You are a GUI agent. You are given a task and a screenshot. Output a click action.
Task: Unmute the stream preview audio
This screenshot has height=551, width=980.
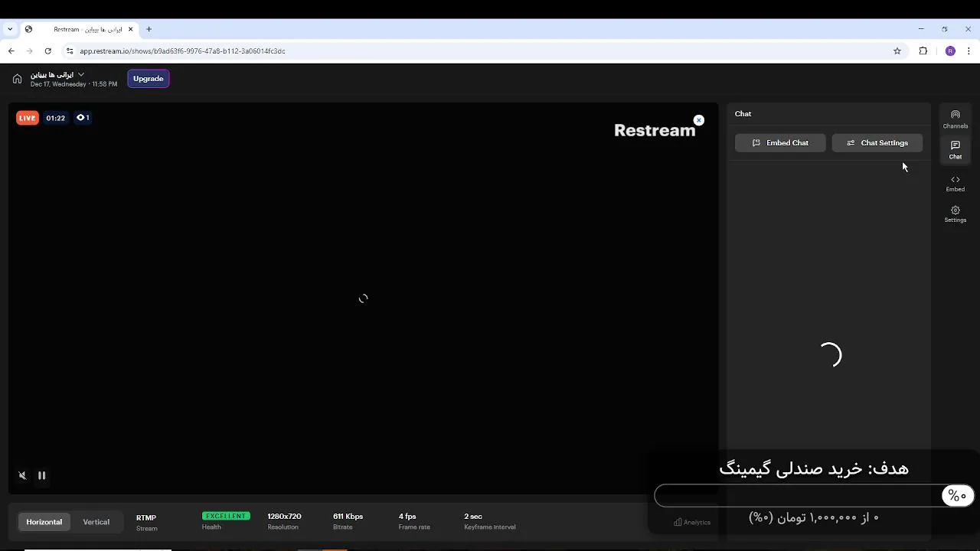pyautogui.click(x=22, y=475)
